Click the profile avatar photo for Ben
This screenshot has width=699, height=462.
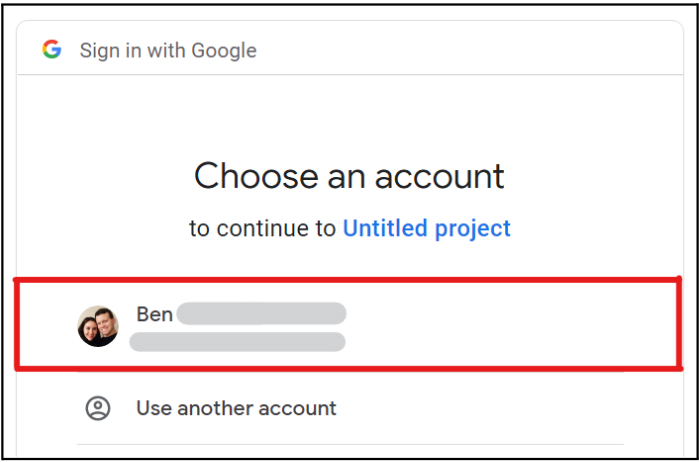(x=98, y=326)
